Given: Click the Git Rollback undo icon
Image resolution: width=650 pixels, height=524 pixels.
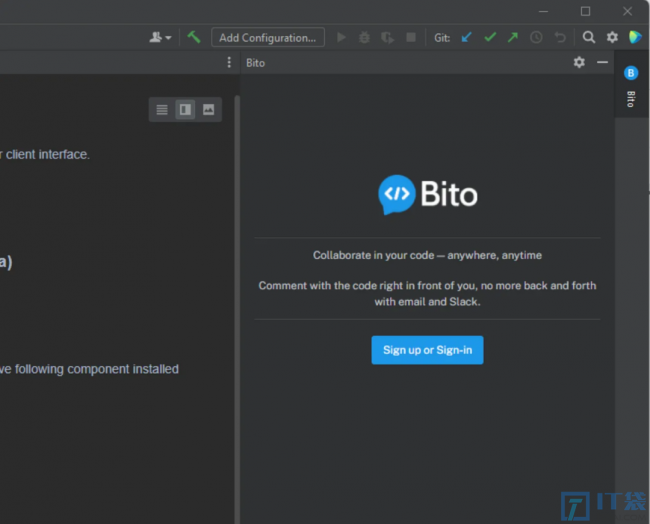Looking at the screenshot, I should click(x=560, y=38).
